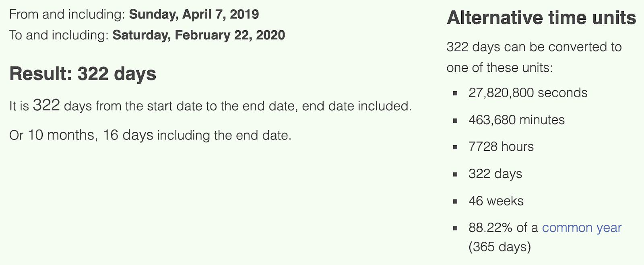Click bullet marker beside 7728 hours
644x265 pixels.
pos(455,147)
